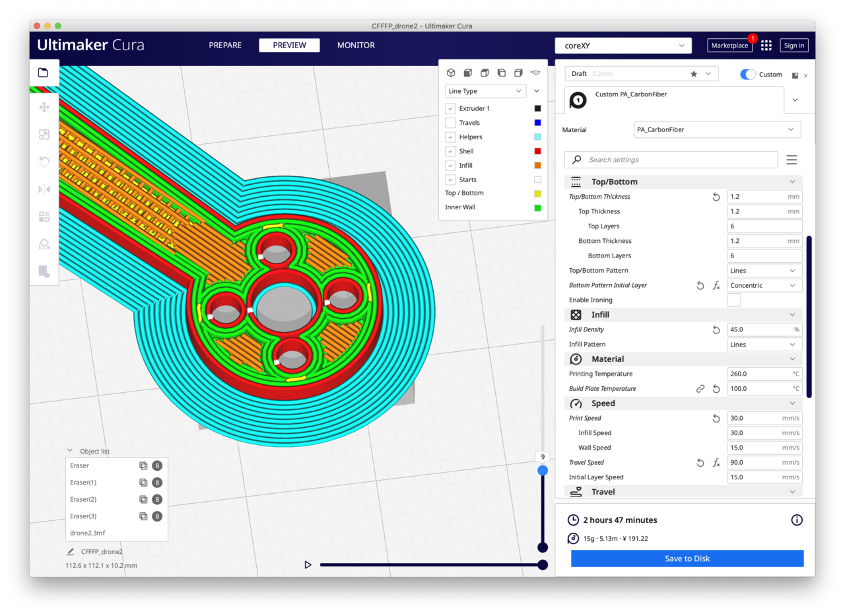
Task: Enable the Travels checkbox
Action: (451, 123)
